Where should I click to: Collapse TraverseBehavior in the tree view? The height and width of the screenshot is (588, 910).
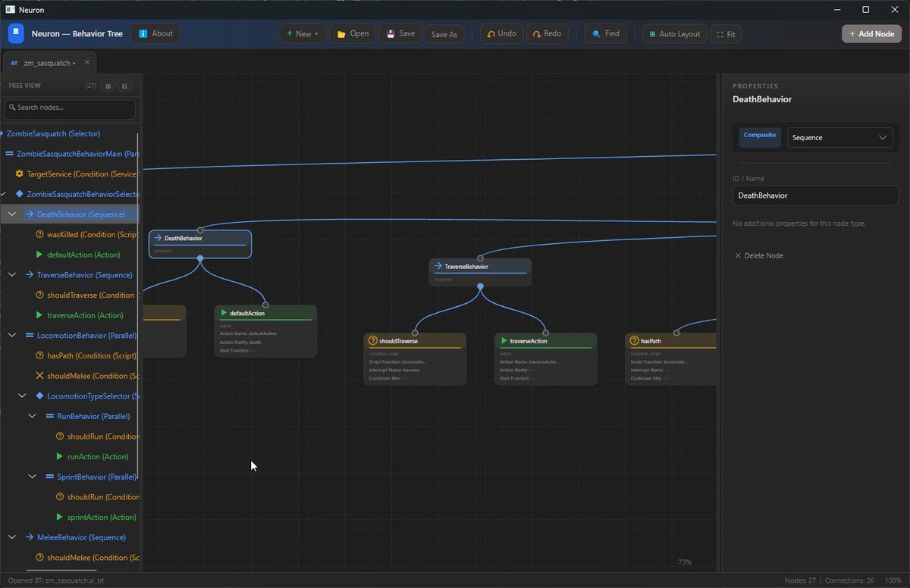tap(11, 275)
